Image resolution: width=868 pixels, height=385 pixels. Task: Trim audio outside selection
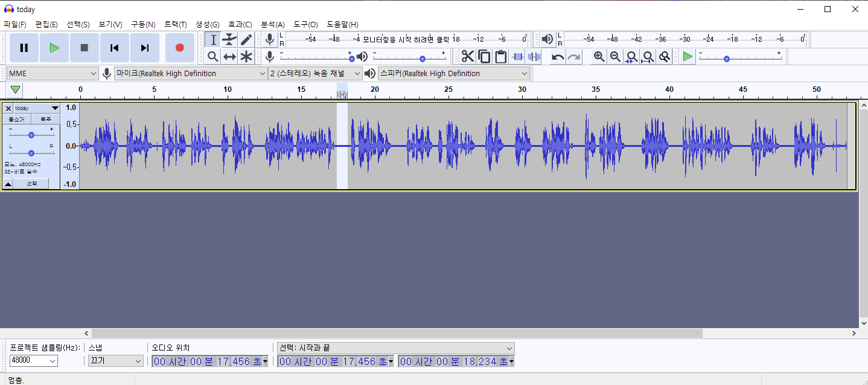517,57
